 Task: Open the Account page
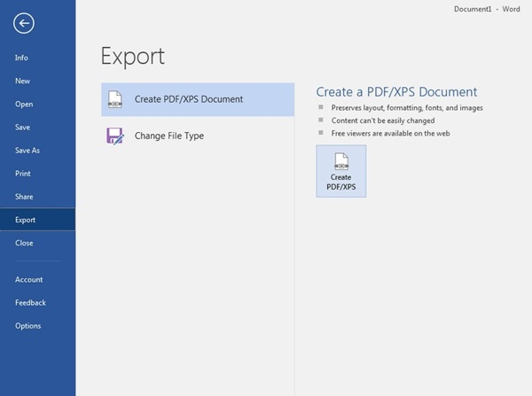pyautogui.click(x=28, y=279)
